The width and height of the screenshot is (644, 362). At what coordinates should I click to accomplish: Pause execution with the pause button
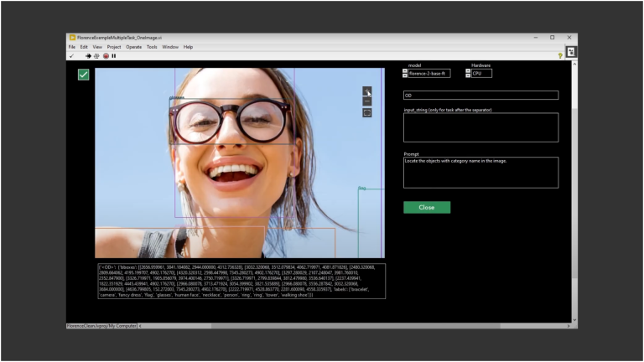point(114,56)
